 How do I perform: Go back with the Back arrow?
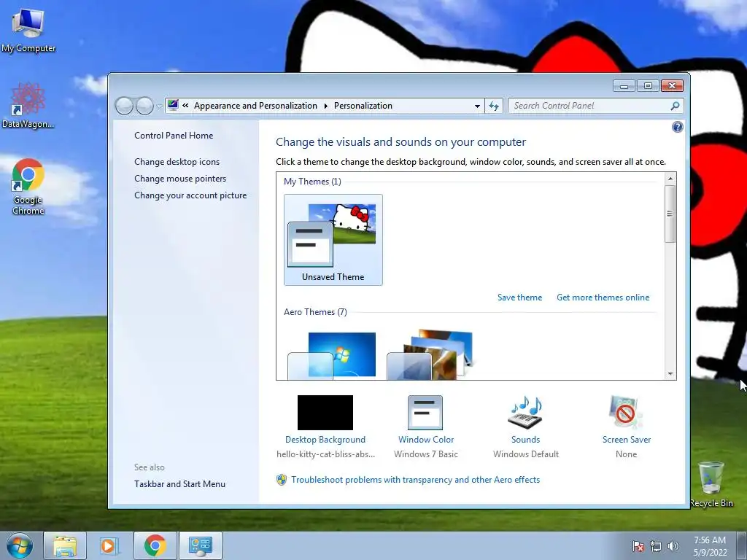pos(124,106)
